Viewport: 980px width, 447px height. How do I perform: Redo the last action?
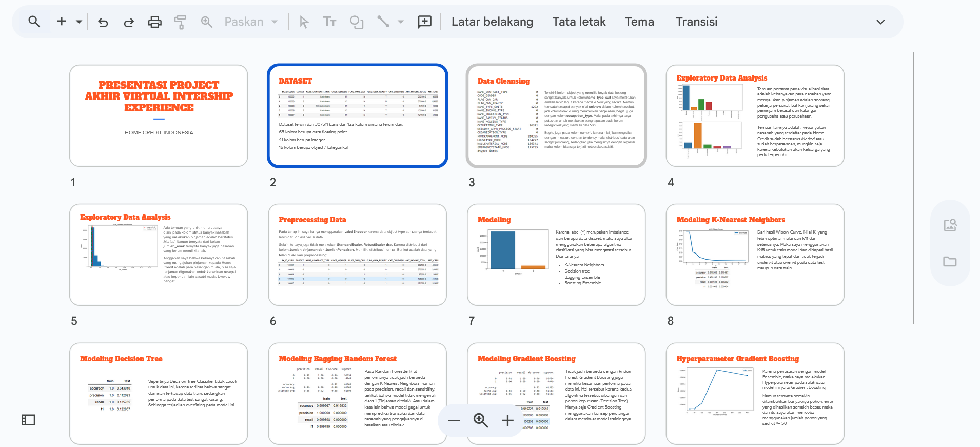point(129,22)
